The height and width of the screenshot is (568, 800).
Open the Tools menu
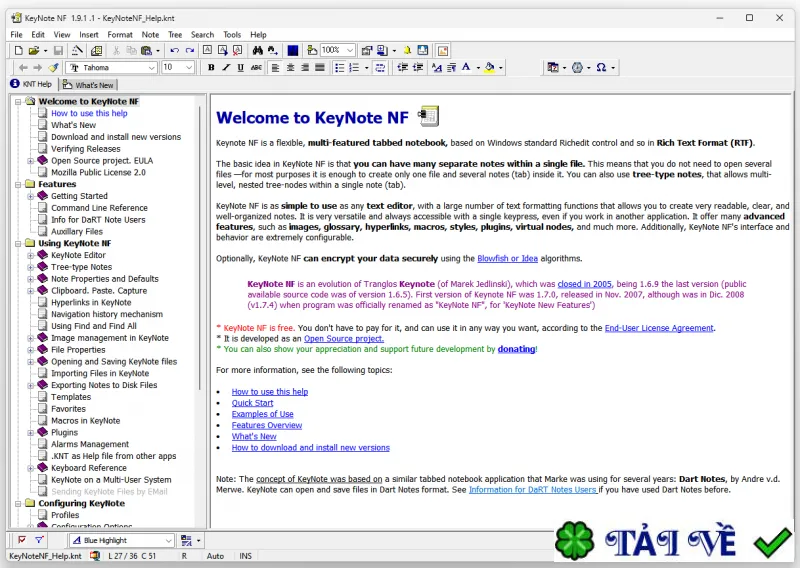pos(232,35)
